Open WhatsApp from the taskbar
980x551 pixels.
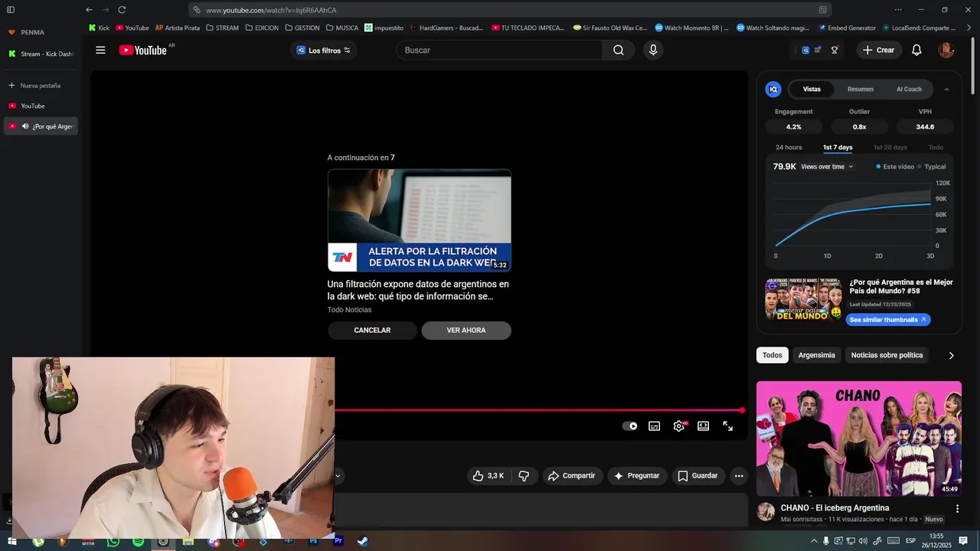[113, 541]
